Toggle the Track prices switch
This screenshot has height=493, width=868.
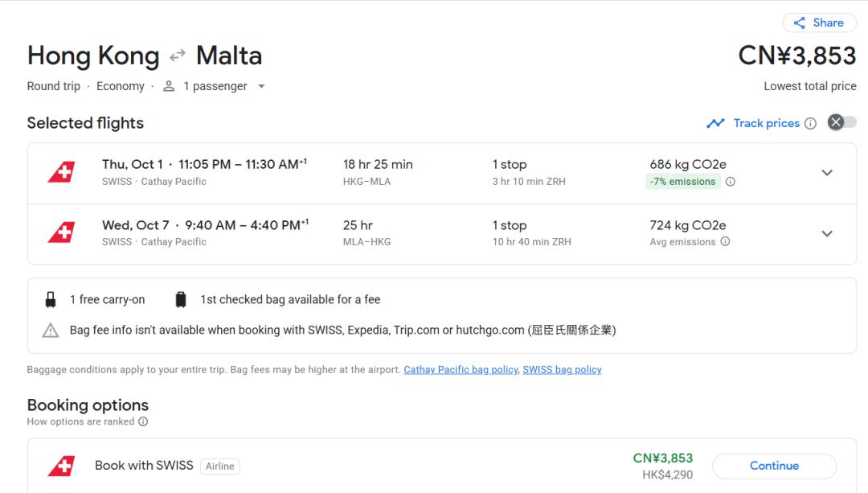(842, 122)
